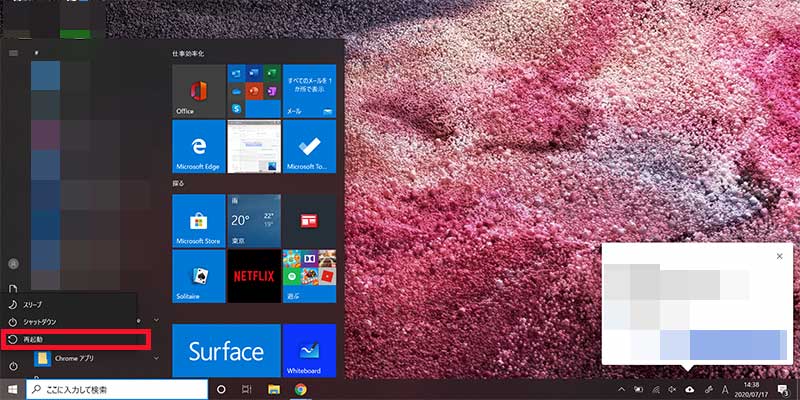This screenshot has height=400, width=800.
Task: Open the red News tile
Action: 308,220
